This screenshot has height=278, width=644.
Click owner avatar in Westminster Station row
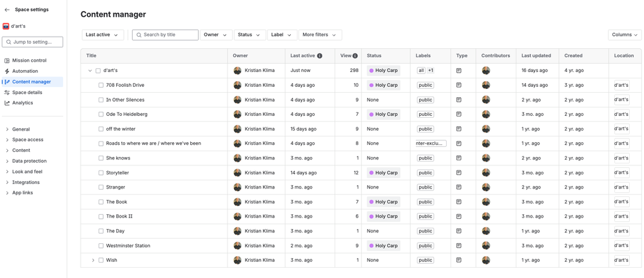tap(237, 246)
